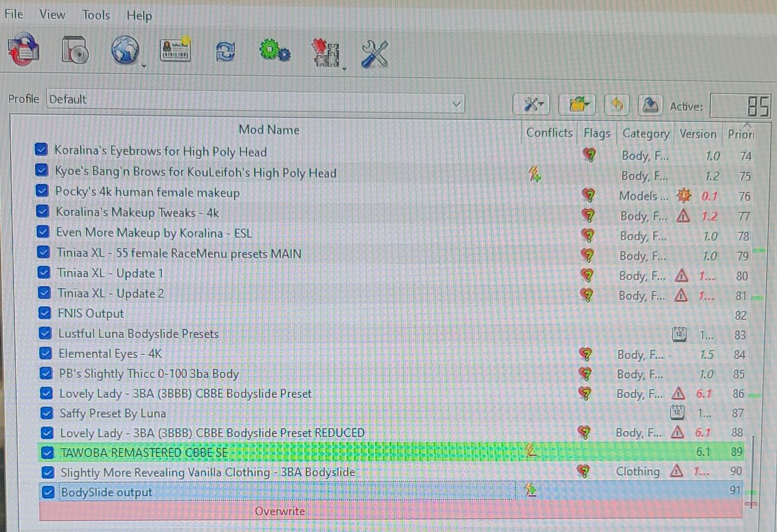Toggle Pocky's 4k human female makeup checkbox
The width and height of the screenshot is (777, 532).
pos(42,190)
